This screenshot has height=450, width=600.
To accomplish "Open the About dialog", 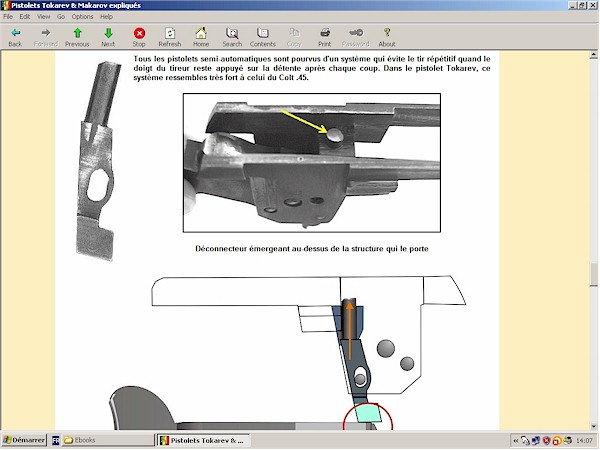I will [x=387, y=37].
